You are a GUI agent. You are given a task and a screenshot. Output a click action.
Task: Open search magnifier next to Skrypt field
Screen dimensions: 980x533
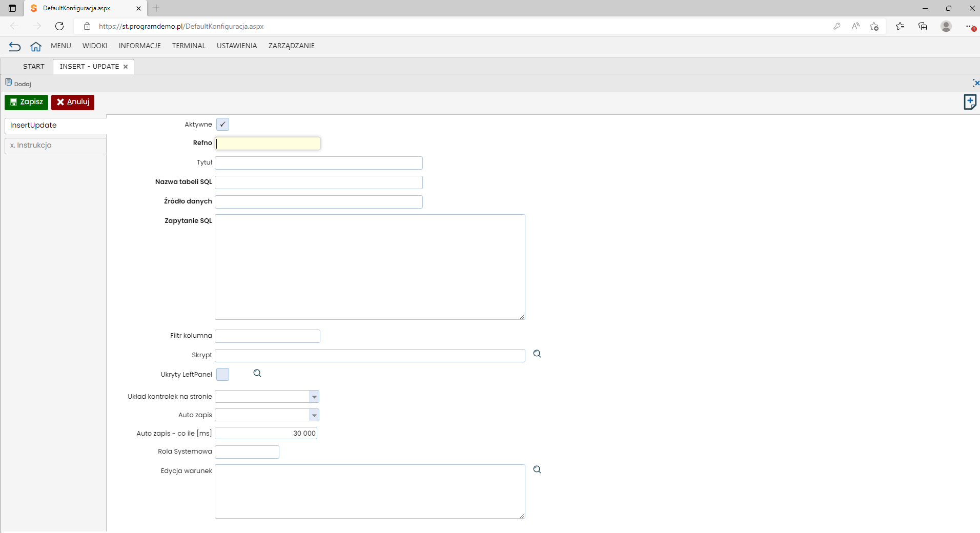(x=537, y=354)
